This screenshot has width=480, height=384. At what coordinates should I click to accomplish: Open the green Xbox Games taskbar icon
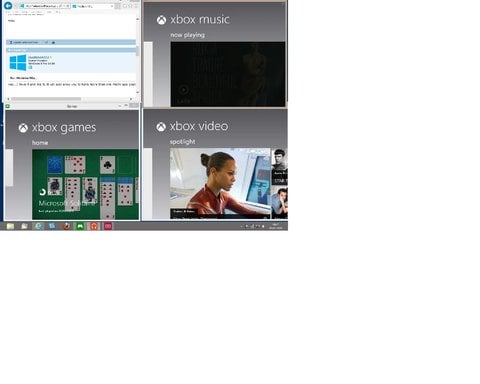80,226
